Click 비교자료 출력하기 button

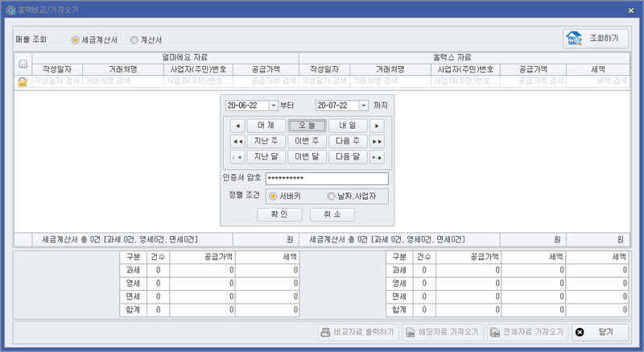(358, 333)
